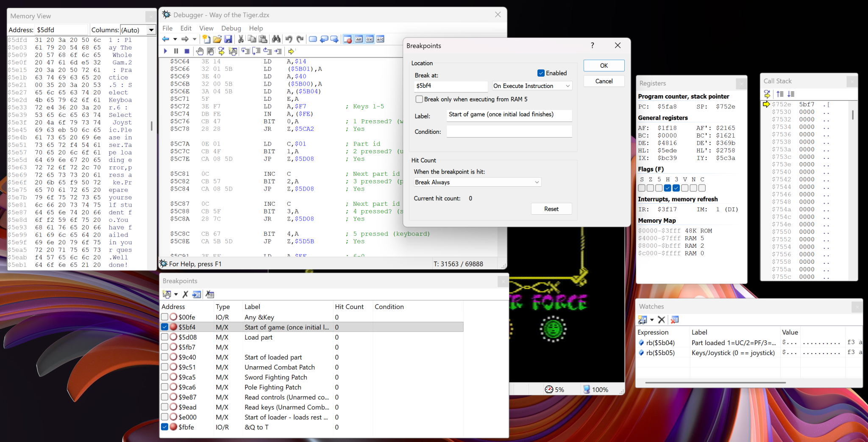Open the 'On Execute Instruction' dropdown

click(x=531, y=86)
